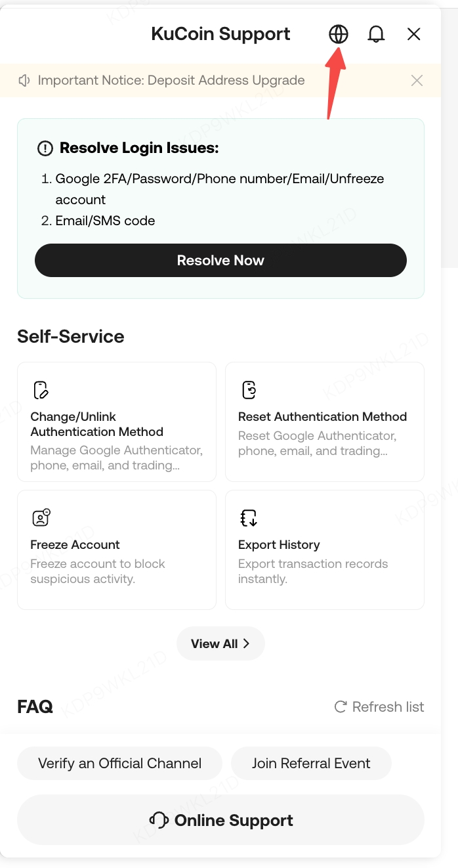Start Online Support chat
The height and width of the screenshot is (868, 458).
click(x=220, y=820)
